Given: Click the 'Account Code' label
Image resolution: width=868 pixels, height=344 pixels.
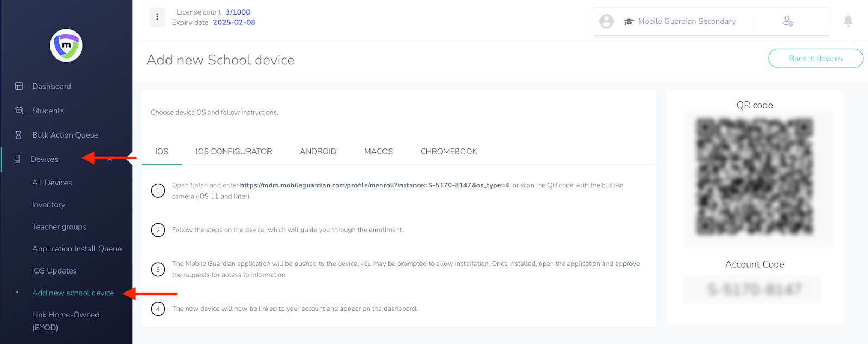Looking at the screenshot, I should click(755, 264).
